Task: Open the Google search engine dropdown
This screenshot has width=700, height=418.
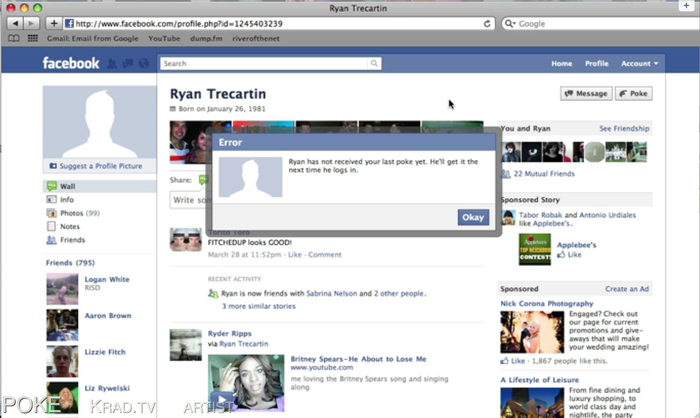Action: coord(509,24)
